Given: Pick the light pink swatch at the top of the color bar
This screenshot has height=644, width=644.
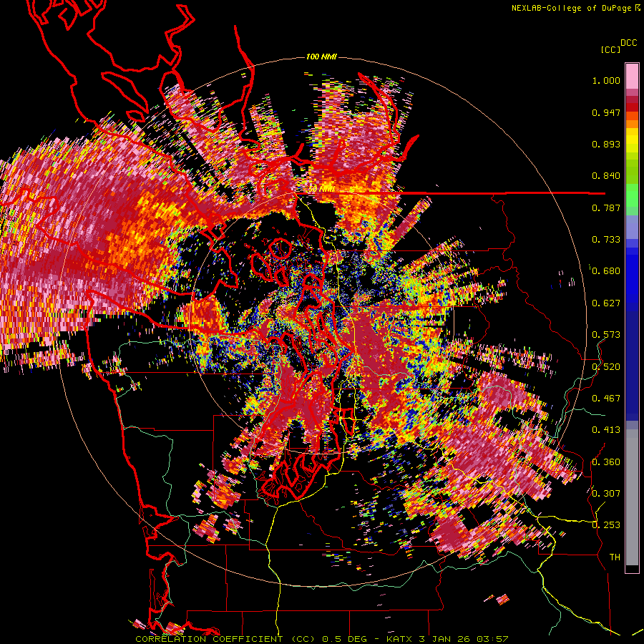Looking at the screenshot, I should click(x=632, y=76).
